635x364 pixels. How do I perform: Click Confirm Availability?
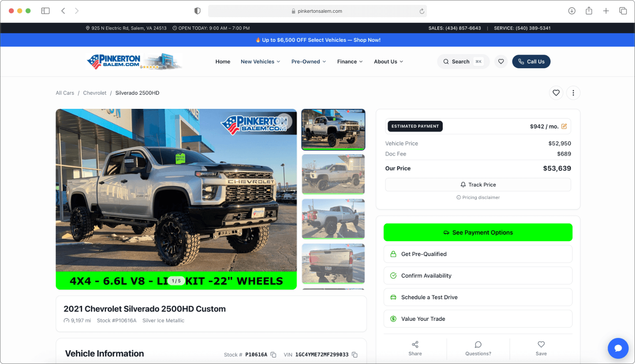tap(478, 275)
